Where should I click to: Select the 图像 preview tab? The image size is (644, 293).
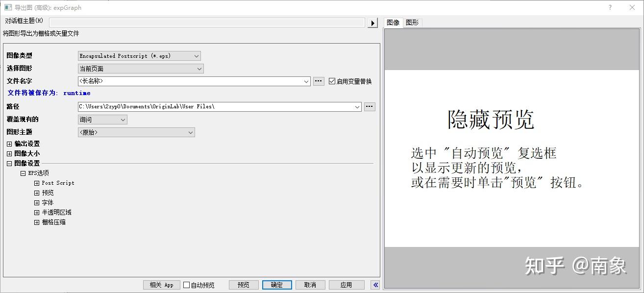394,22
